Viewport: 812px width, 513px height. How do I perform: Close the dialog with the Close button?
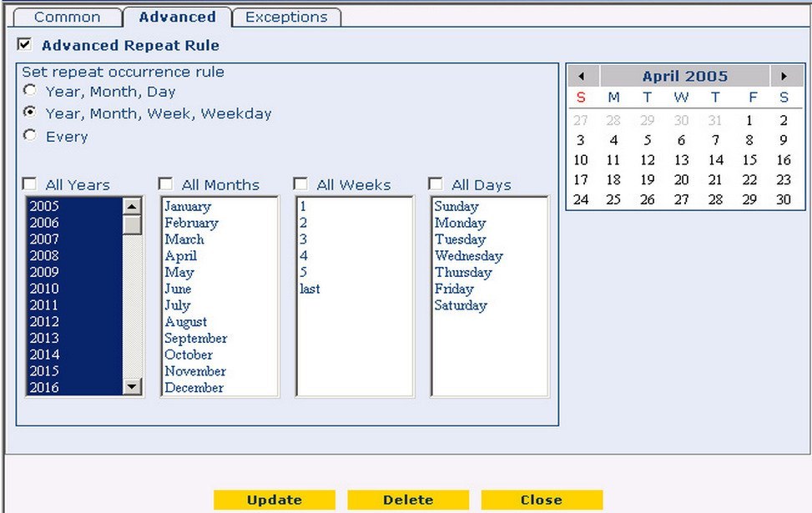[542, 500]
